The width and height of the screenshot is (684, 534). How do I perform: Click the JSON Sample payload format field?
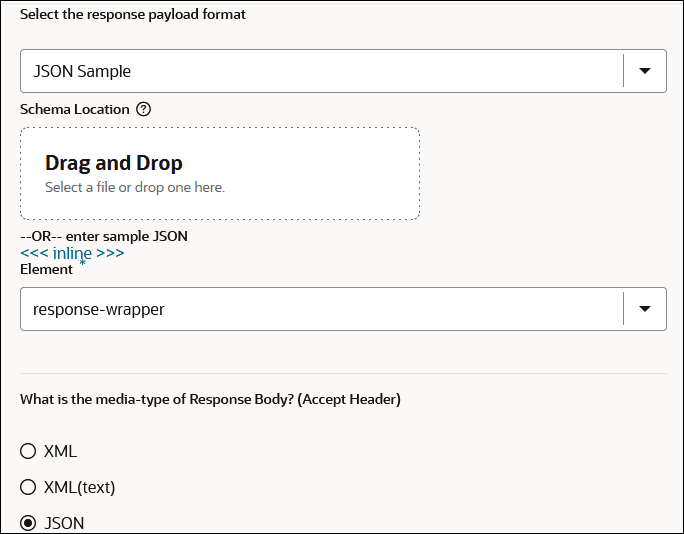tap(320, 71)
